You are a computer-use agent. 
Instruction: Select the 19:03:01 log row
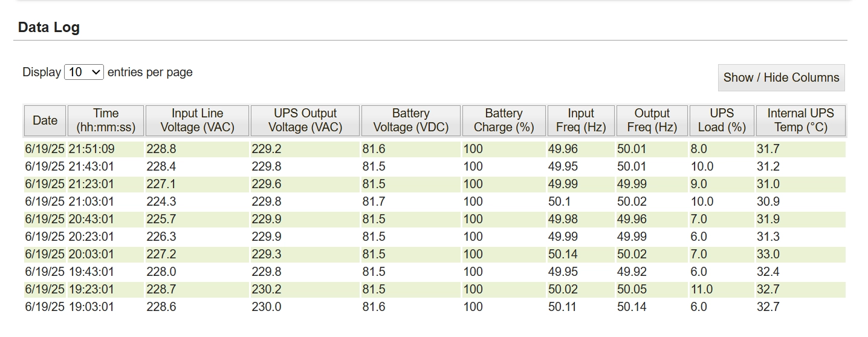[435, 307]
